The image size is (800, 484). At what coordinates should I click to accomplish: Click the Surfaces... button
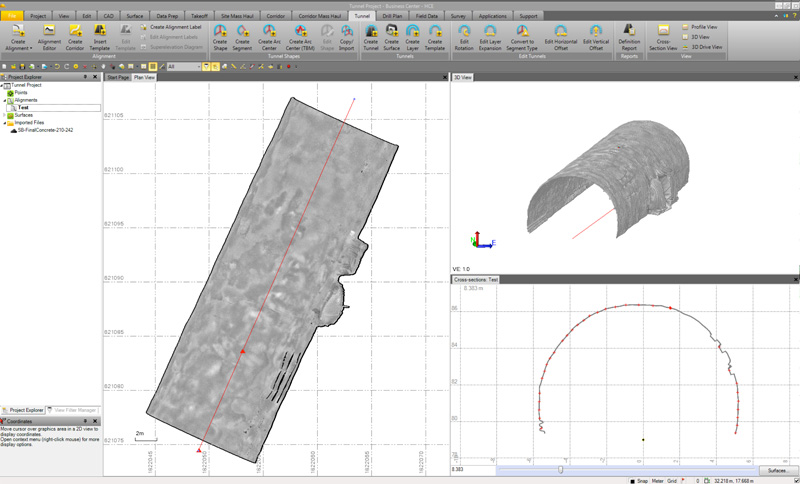tap(777, 469)
